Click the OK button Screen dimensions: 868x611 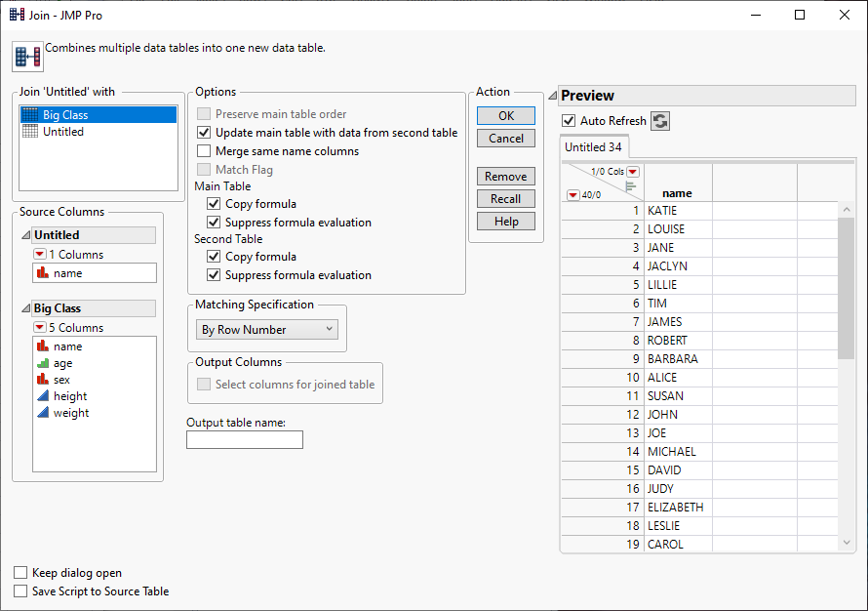(506, 116)
